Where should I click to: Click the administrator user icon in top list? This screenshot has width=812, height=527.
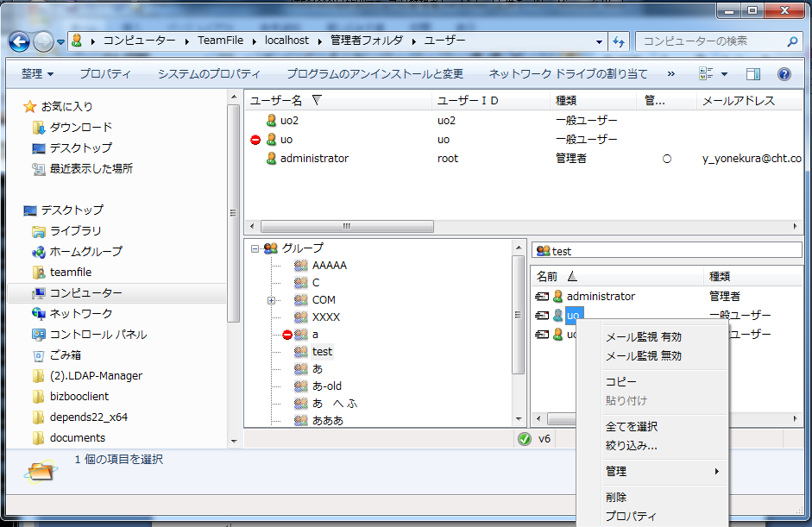pos(271,159)
